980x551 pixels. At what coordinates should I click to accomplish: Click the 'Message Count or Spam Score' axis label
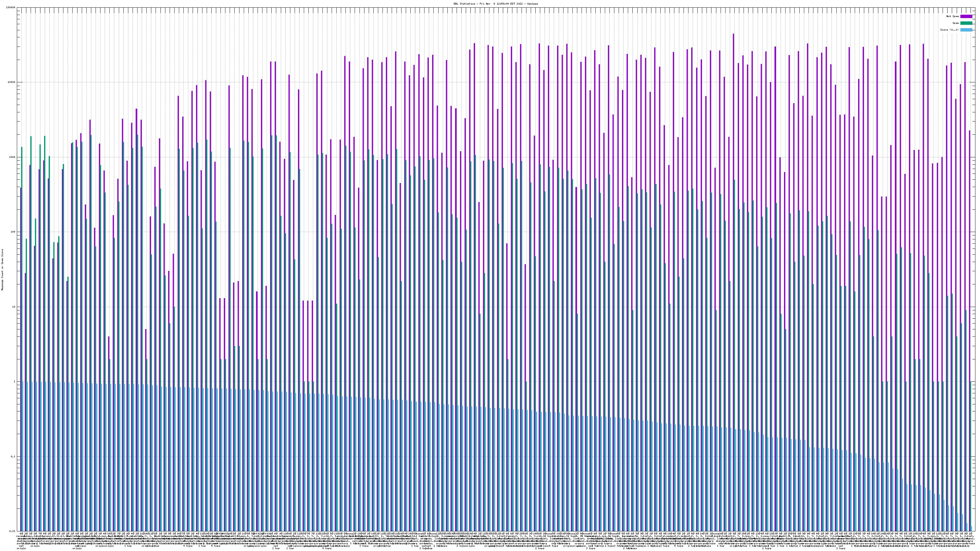[2, 269]
